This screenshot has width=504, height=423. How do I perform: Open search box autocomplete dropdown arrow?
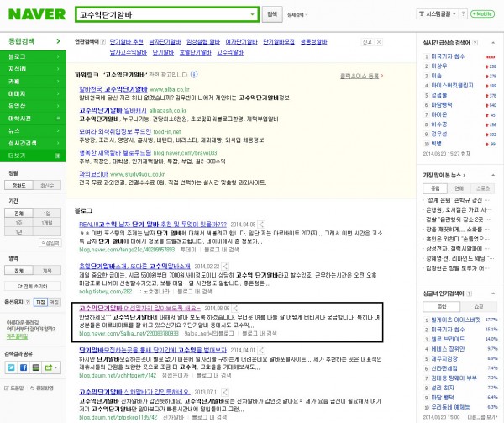coord(252,14)
